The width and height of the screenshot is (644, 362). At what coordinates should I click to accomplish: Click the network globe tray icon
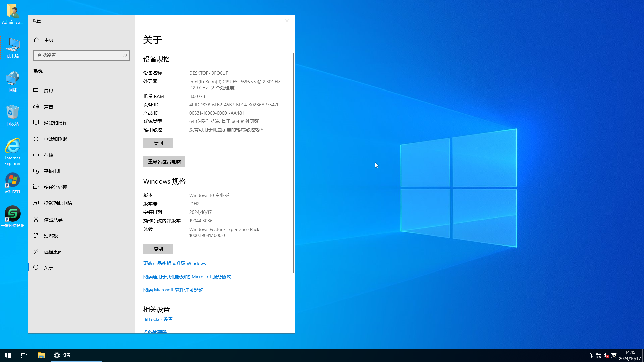598,355
